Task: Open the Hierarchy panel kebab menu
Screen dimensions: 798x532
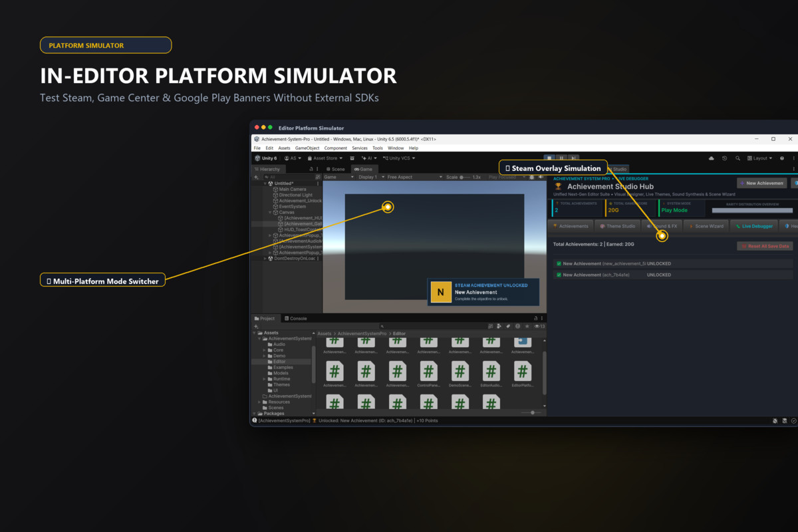Action: click(x=317, y=169)
